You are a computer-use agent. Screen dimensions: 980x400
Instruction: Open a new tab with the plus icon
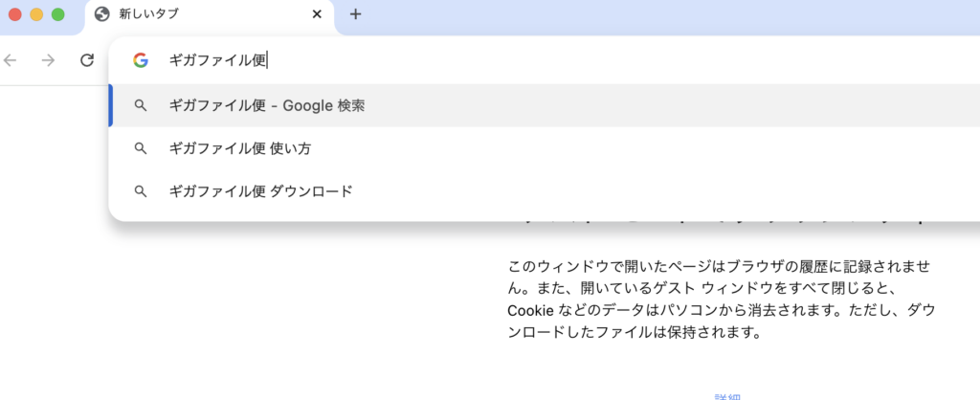point(355,13)
